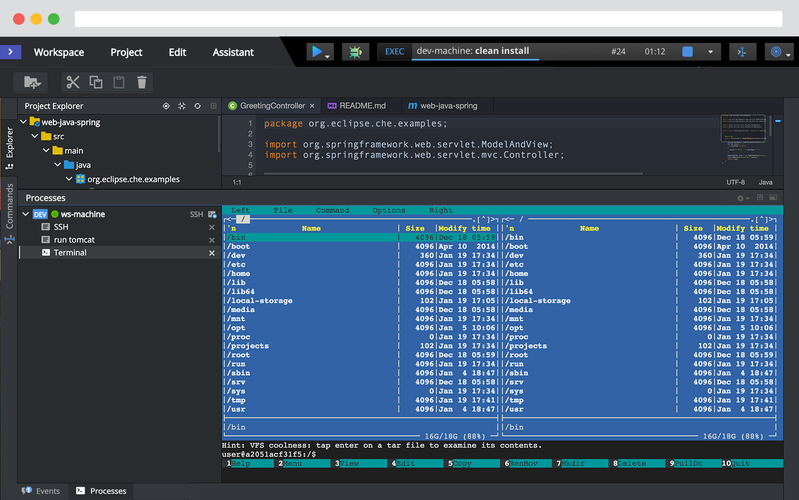The width and height of the screenshot is (799, 500).
Task: Click the Copy icon in toolbar
Action: tap(96, 82)
